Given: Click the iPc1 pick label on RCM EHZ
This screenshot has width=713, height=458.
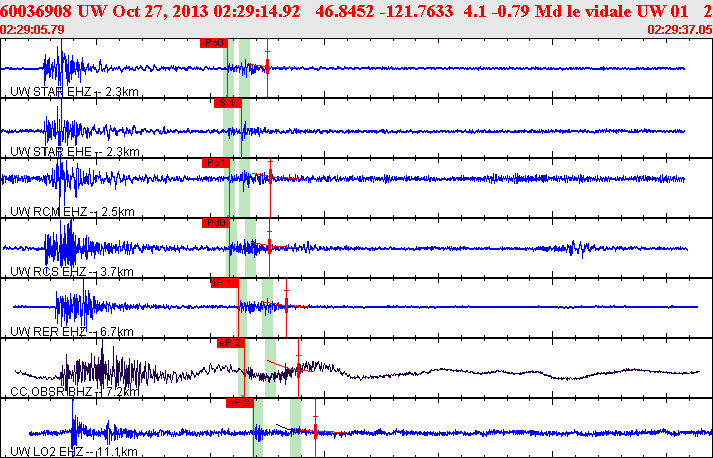Looking at the screenshot, I should [216, 163].
